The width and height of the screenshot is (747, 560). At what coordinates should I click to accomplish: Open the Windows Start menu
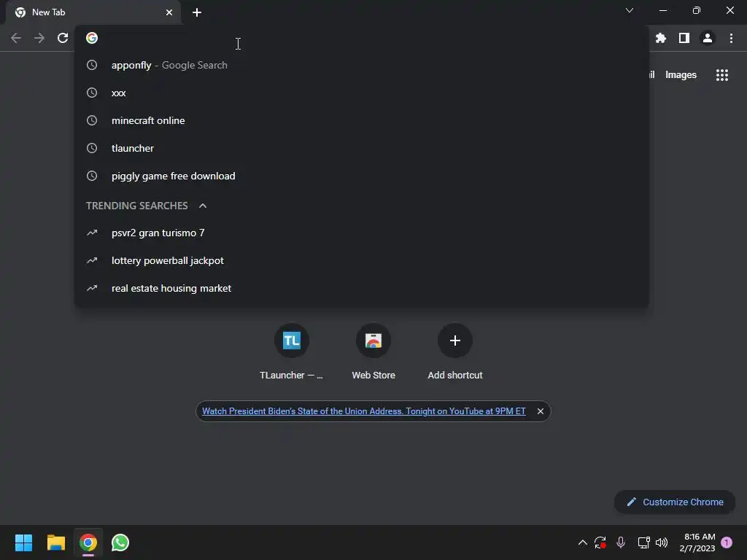(x=23, y=542)
